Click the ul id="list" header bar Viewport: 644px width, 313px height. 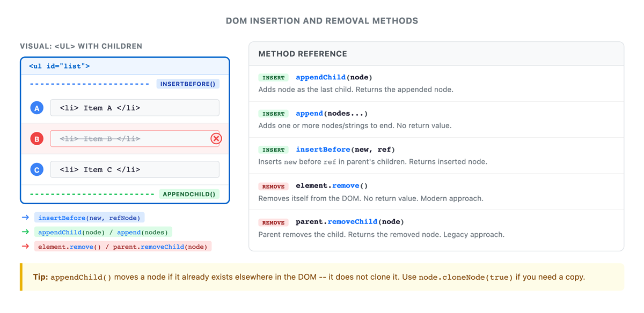click(x=125, y=66)
